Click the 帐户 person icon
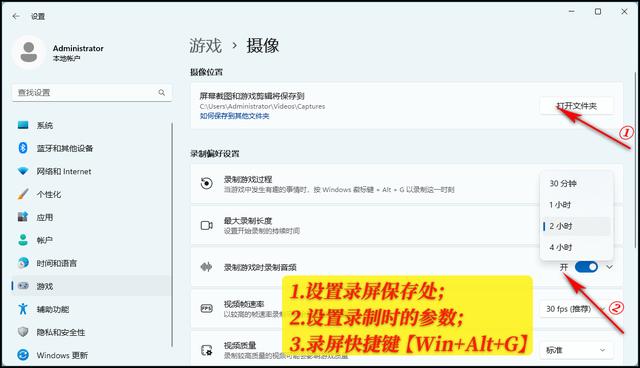The image size is (640, 368). pyautogui.click(x=23, y=240)
